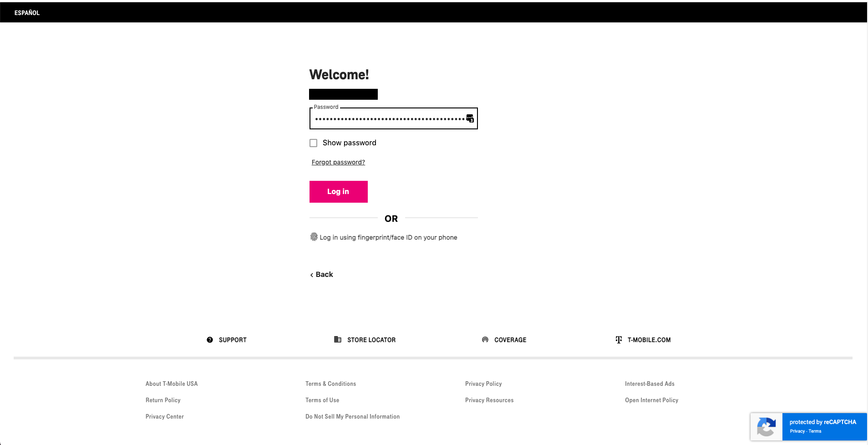Viewport: 868px width, 445px height.
Task: Click the reCAPTCHA logo badge
Action: point(766,427)
